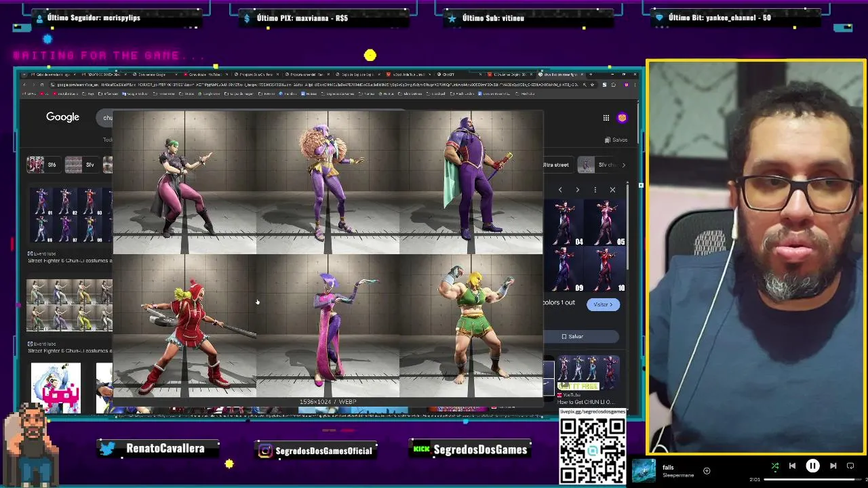This screenshot has width=868, height=488.
Task: Close the image preview panel
Action: click(612, 190)
